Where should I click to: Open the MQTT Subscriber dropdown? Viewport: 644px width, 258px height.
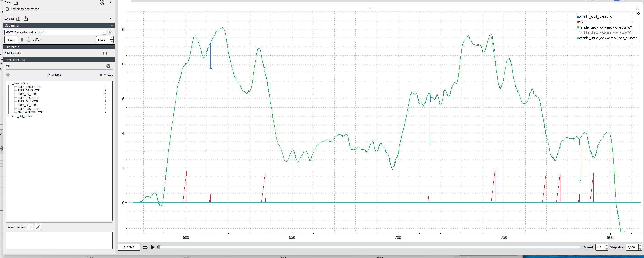(x=55, y=32)
